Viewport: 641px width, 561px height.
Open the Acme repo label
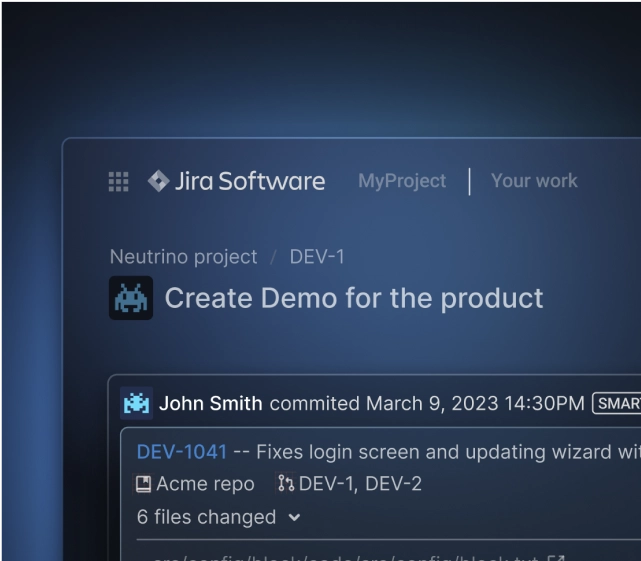pos(205,484)
